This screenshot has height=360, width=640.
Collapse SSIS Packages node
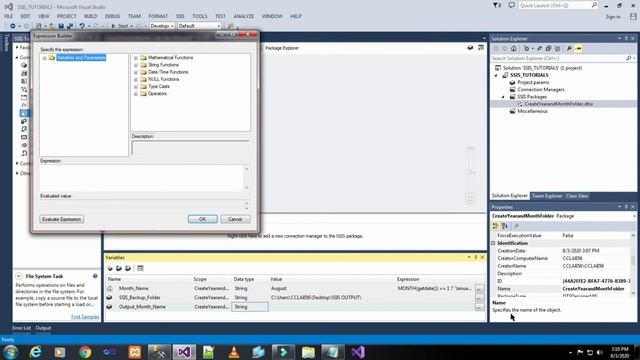(503, 97)
